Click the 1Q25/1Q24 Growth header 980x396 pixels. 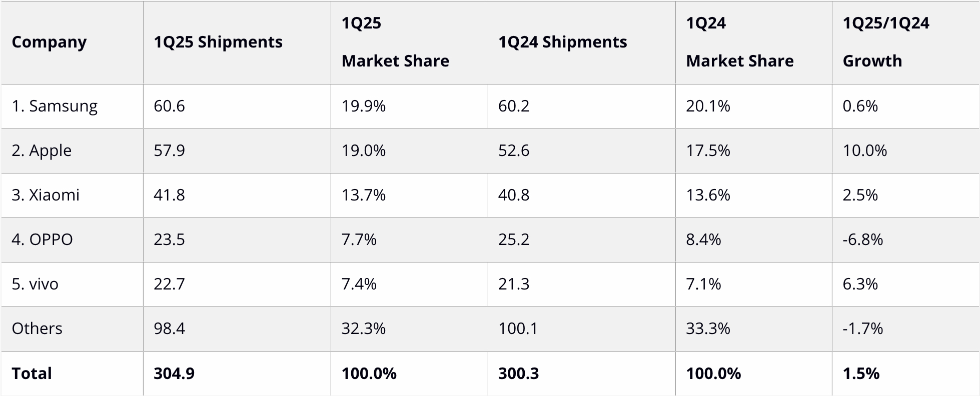tap(885, 42)
